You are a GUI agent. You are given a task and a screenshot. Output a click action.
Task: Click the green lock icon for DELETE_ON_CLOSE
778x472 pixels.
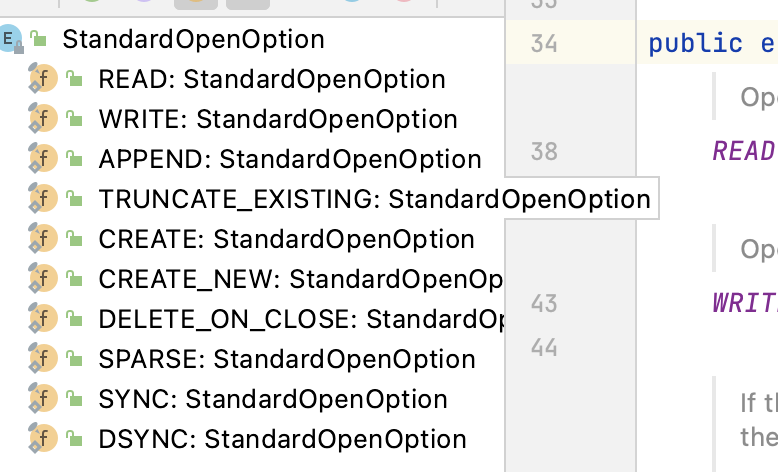point(74,319)
